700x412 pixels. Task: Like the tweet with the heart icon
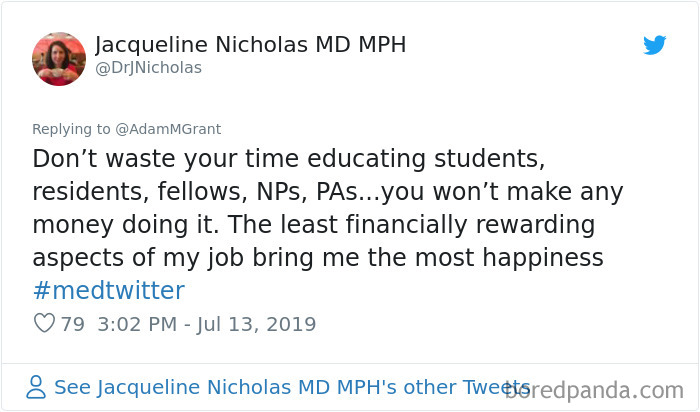pos(44,324)
